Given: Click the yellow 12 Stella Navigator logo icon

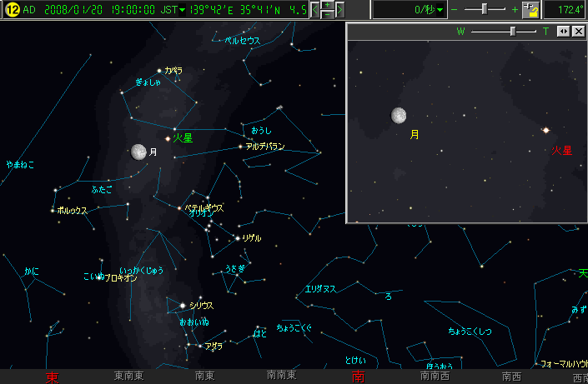Looking at the screenshot, I should point(12,10).
